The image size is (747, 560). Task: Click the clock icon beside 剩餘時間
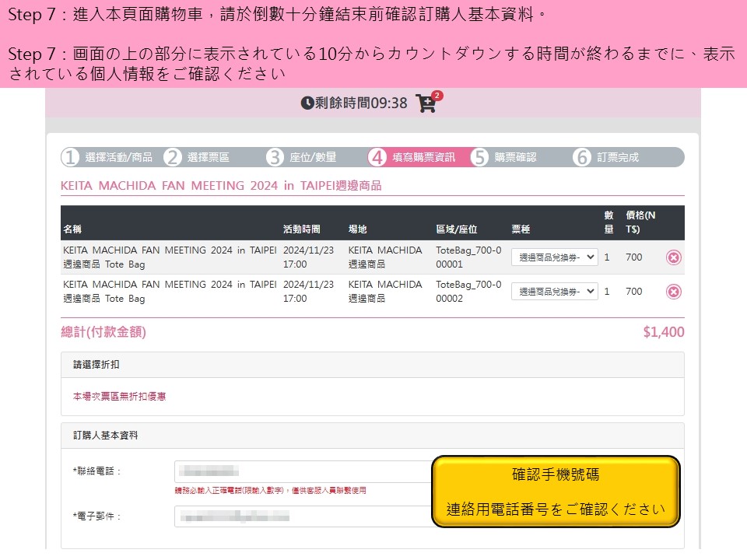pos(307,103)
